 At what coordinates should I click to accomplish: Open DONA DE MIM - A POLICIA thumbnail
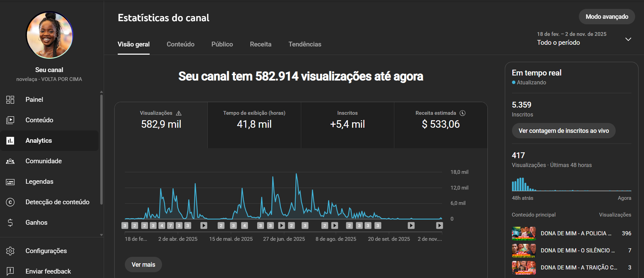click(524, 234)
